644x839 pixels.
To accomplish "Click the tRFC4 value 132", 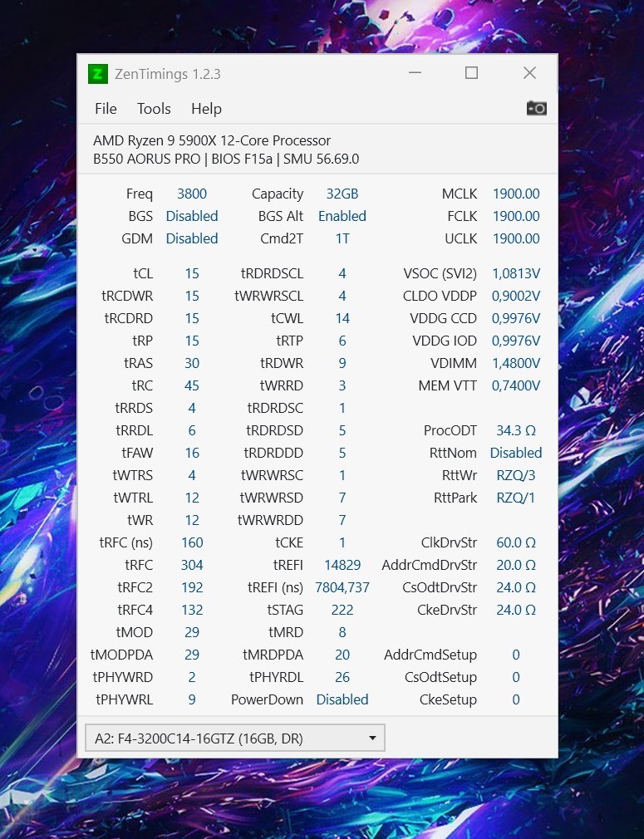I will point(192,610).
